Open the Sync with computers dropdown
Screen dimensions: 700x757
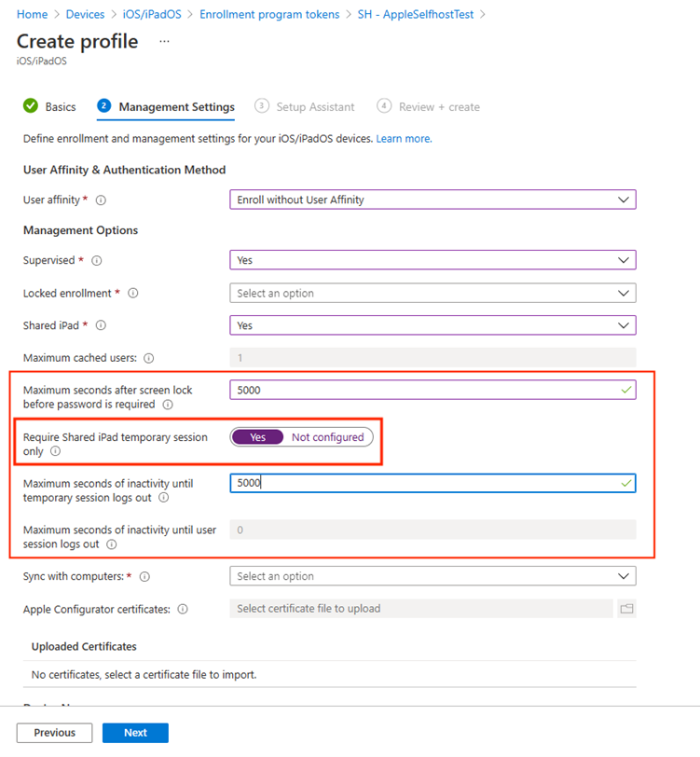click(432, 576)
